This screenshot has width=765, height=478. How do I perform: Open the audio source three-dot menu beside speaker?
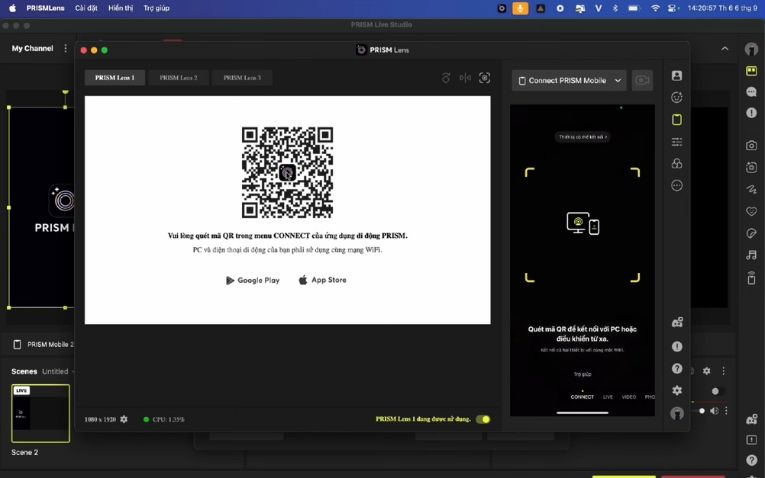tap(726, 411)
